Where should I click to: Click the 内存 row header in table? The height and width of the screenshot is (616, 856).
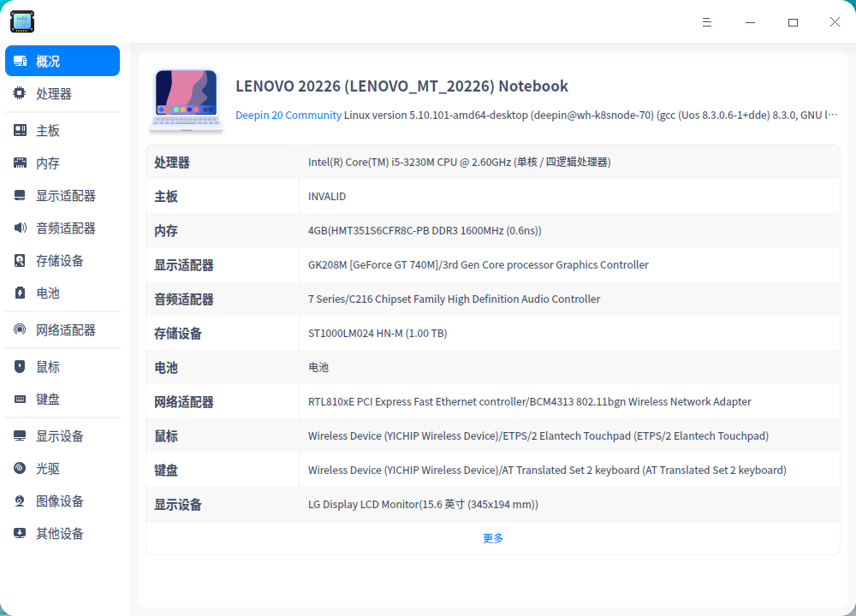tap(166, 231)
